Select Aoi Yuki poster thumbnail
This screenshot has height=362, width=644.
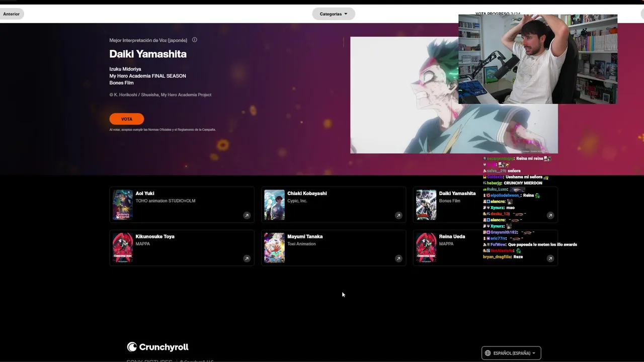pyautogui.click(x=123, y=205)
